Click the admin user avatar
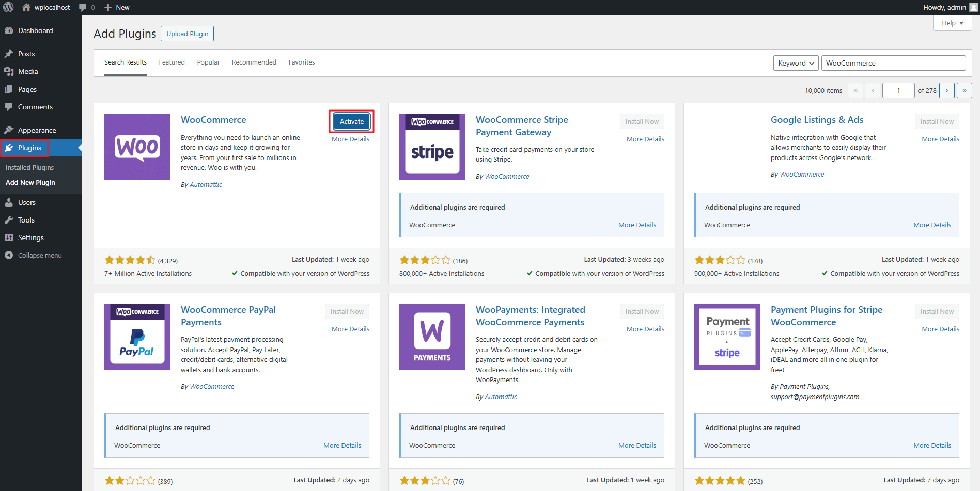Screen dimensions: 980x491 tap(973, 7)
